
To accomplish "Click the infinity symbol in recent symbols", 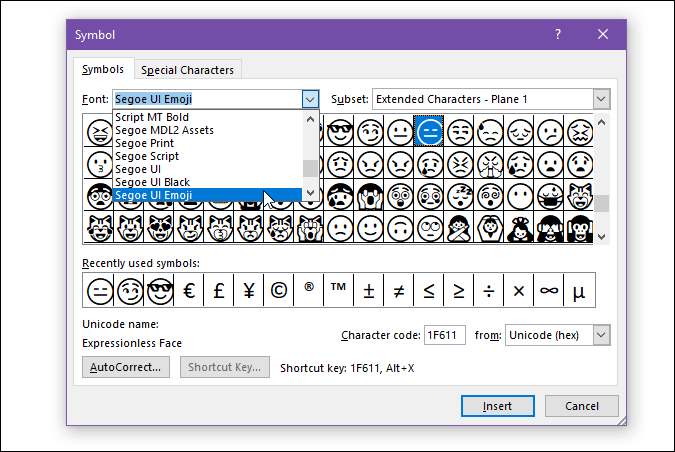I will click(x=548, y=291).
